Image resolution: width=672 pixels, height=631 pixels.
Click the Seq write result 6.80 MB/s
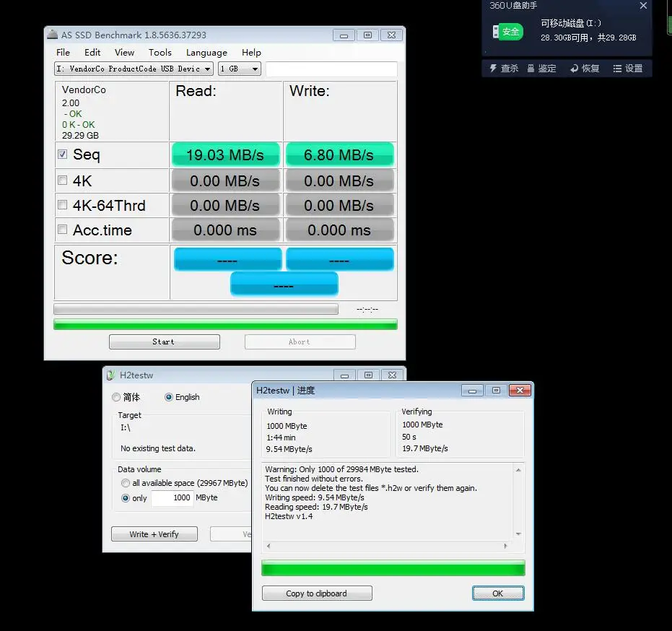[x=339, y=155]
